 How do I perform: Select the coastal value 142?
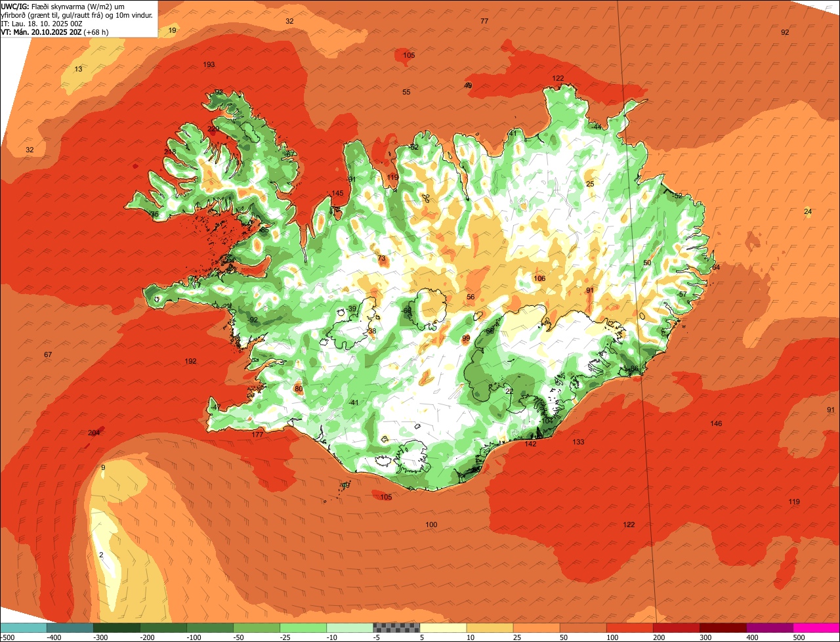pos(530,444)
